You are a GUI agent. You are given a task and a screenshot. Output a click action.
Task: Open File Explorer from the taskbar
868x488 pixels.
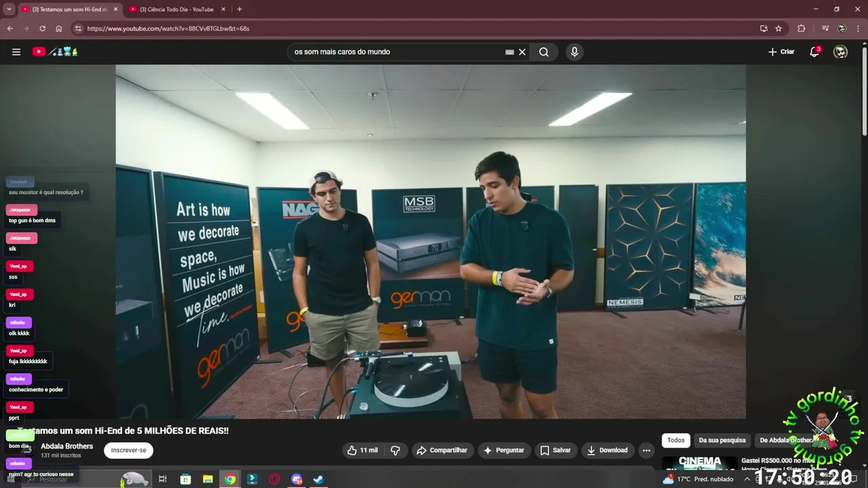click(208, 479)
